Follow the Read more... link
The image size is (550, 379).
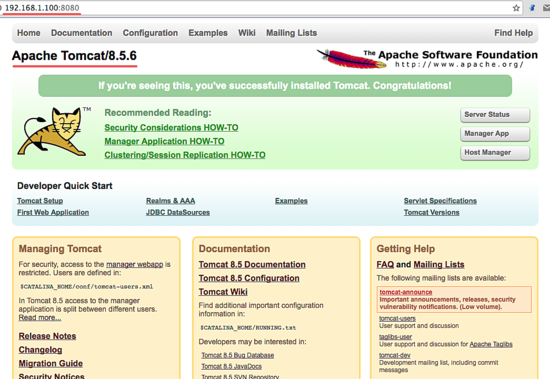40,318
